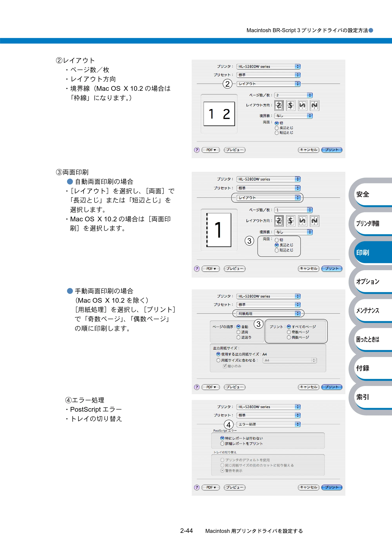Select mirrored-N layout direction in the 1-page-per-sheet dialog
This screenshot has width=392, height=555.
coord(303,221)
